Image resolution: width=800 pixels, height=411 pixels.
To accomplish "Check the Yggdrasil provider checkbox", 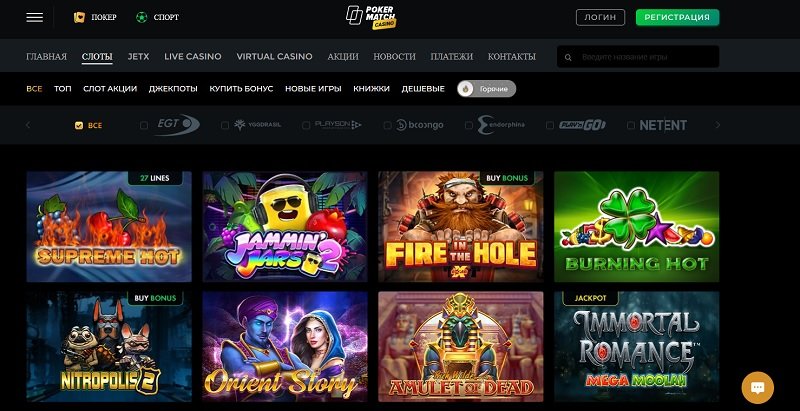I will point(224,125).
